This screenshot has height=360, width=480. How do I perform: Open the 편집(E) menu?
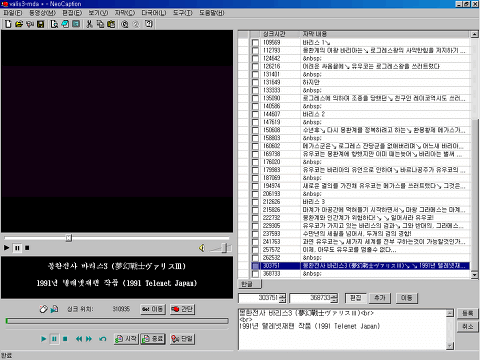point(72,13)
